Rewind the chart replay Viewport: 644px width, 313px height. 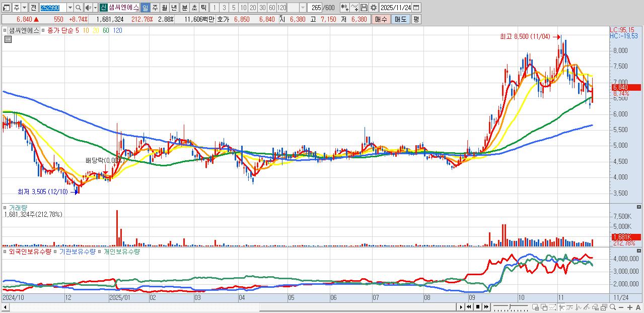click(x=469, y=307)
